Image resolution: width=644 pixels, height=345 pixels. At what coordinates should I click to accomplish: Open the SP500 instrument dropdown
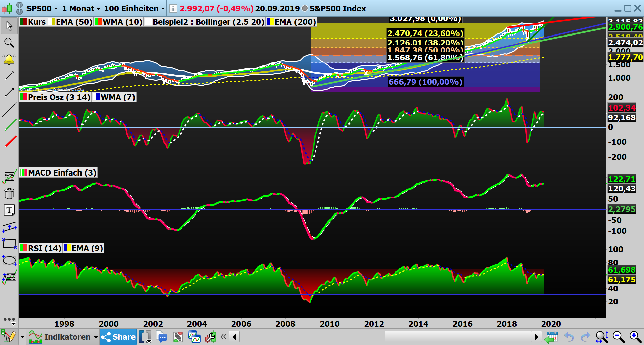point(42,8)
